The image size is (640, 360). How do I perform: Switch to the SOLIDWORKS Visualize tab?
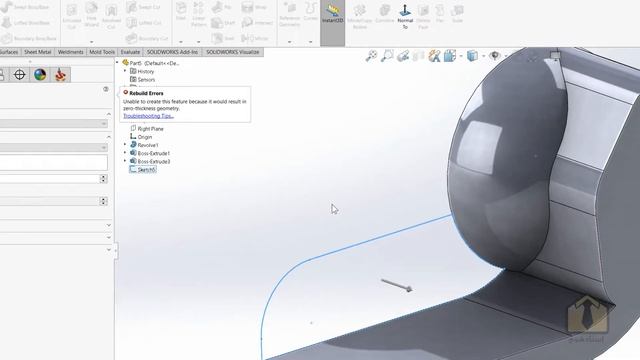[233, 52]
